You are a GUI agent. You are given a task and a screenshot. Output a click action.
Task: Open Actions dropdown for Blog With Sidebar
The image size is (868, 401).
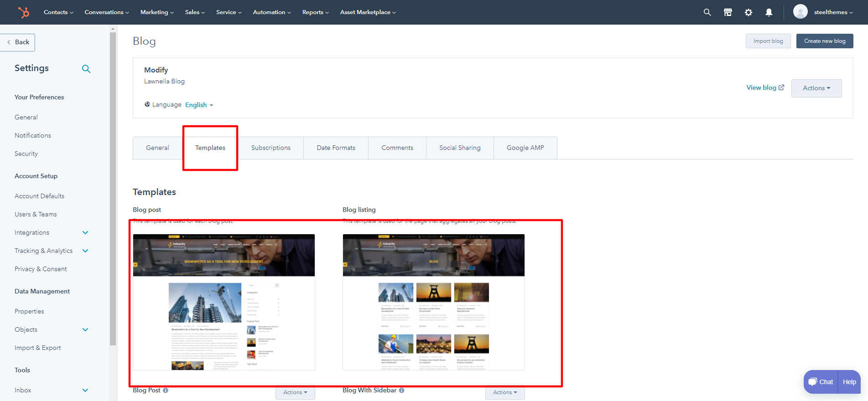click(x=505, y=392)
